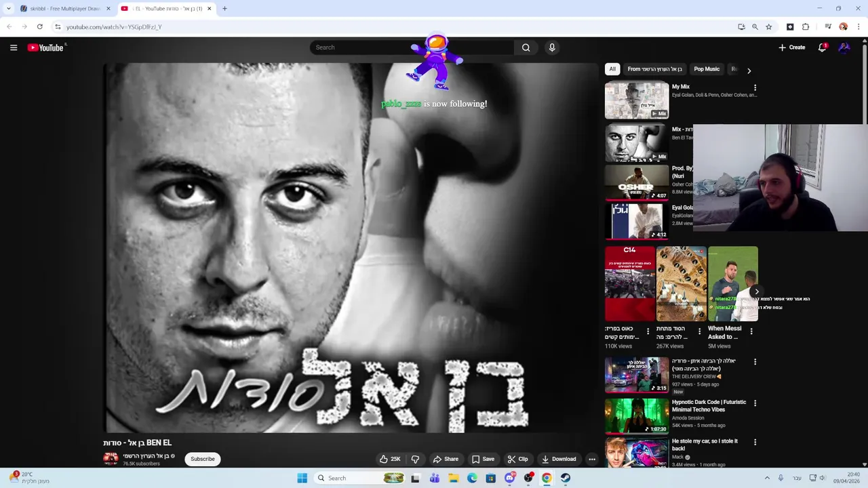Open options for When Messi Asked short
Image resolution: width=868 pixels, height=488 pixels.
pyautogui.click(x=751, y=331)
